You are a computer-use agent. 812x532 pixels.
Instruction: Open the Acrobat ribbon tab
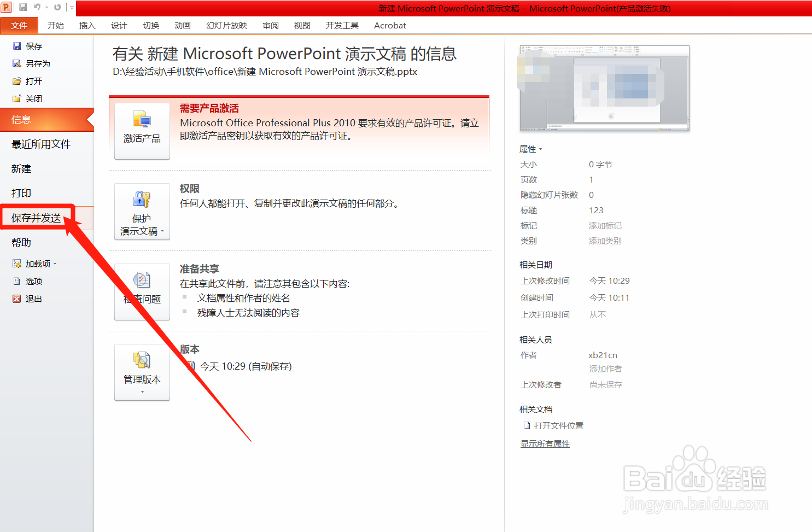(390, 26)
